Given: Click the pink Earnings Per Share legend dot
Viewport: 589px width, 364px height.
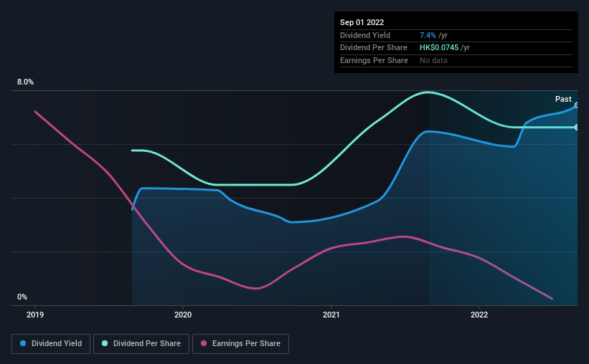Looking at the screenshot, I should click(x=204, y=343).
